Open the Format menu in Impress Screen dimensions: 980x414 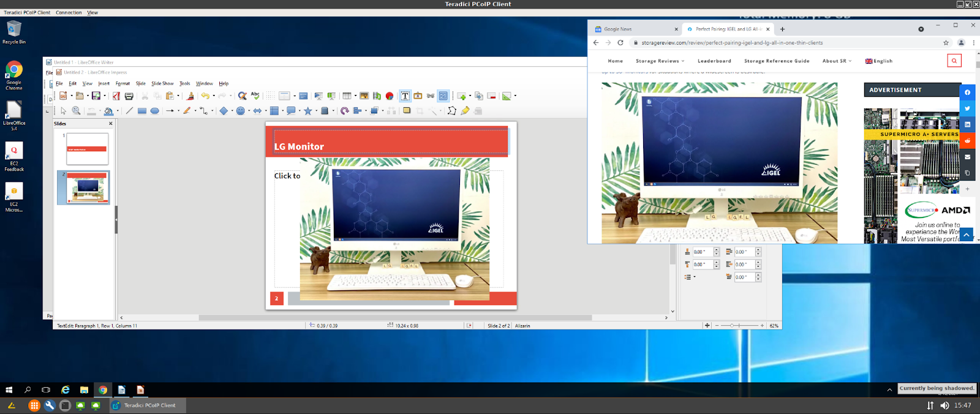[x=123, y=83]
